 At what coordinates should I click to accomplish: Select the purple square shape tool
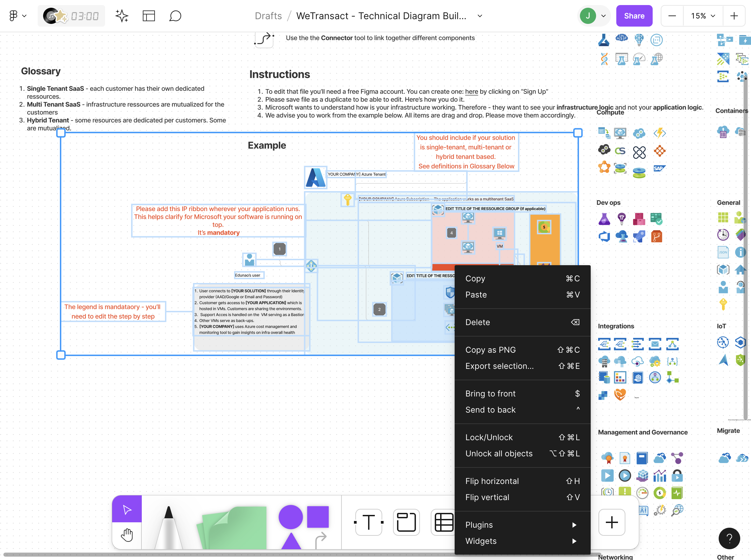point(318,517)
